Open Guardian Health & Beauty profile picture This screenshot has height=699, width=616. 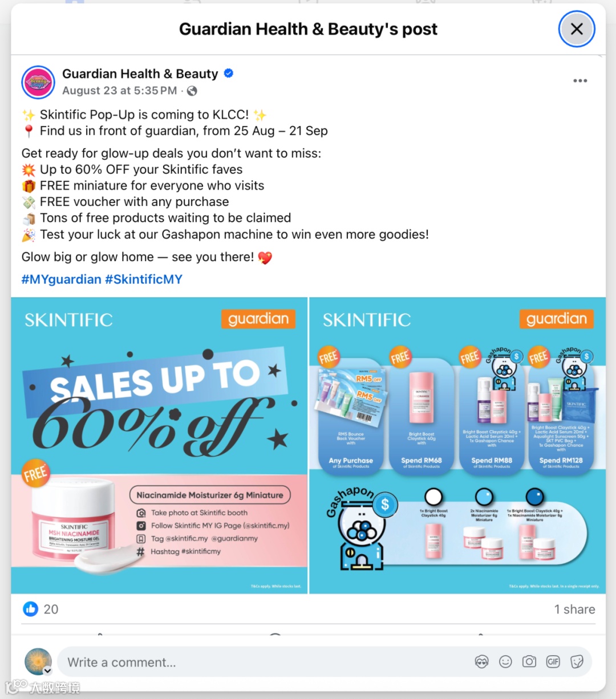tap(38, 82)
